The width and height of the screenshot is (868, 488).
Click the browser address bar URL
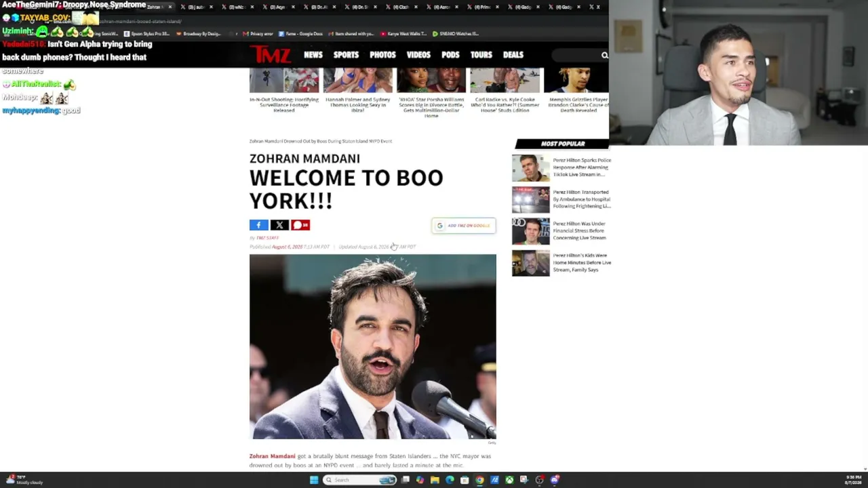point(140,22)
